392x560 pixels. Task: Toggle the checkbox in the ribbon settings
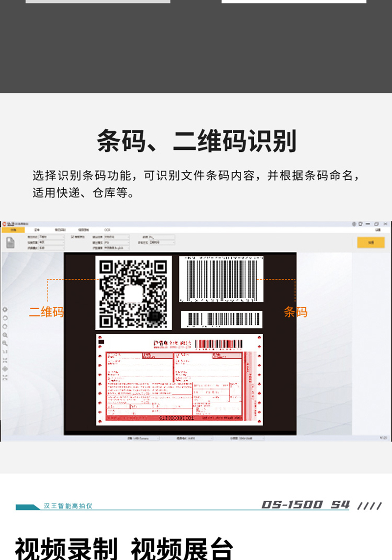[72, 237]
